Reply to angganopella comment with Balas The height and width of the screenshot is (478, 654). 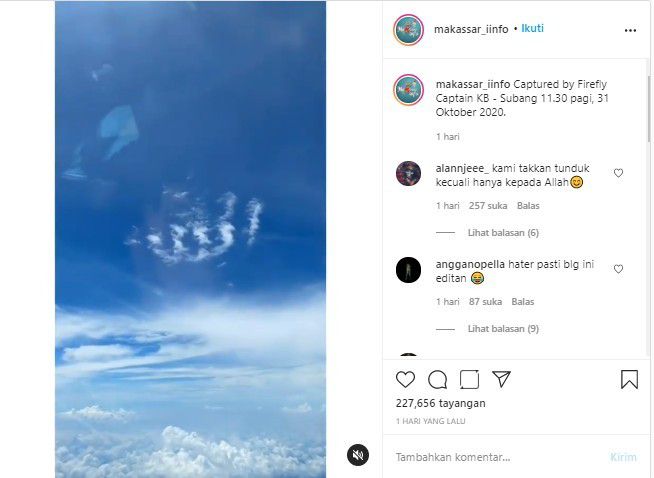(523, 302)
